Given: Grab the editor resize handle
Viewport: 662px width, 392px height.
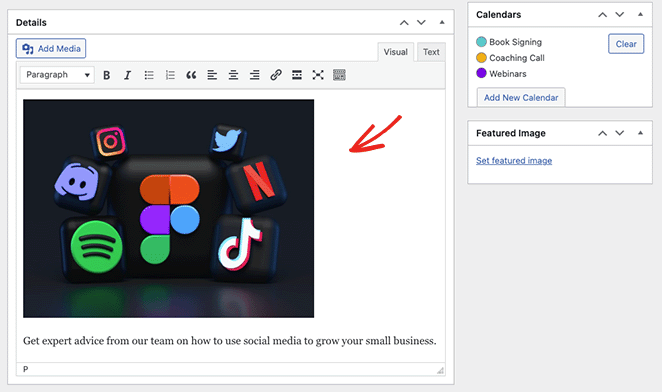Looking at the screenshot, I should [440, 370].
